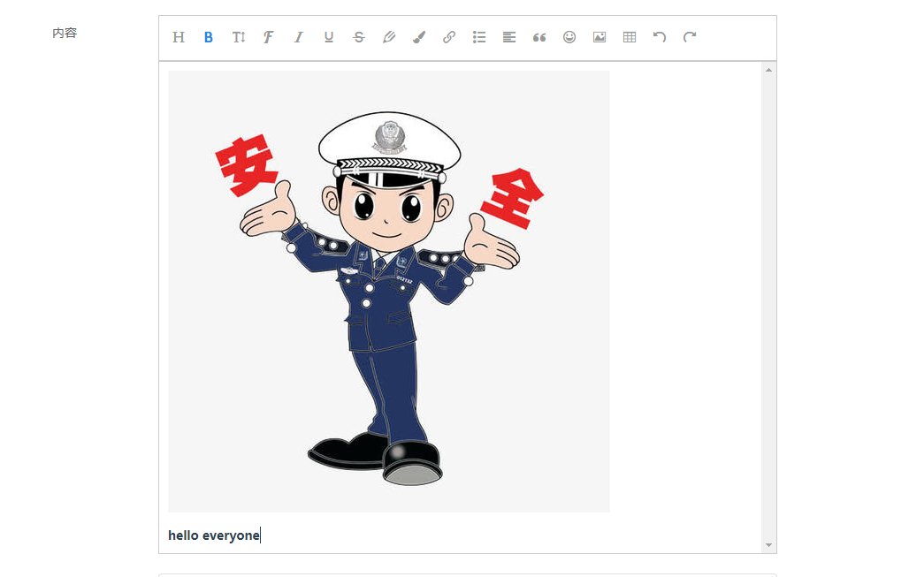Select the police officer cartoon image
This screenshot has width=924, height=577.
(x=389, y=292)
